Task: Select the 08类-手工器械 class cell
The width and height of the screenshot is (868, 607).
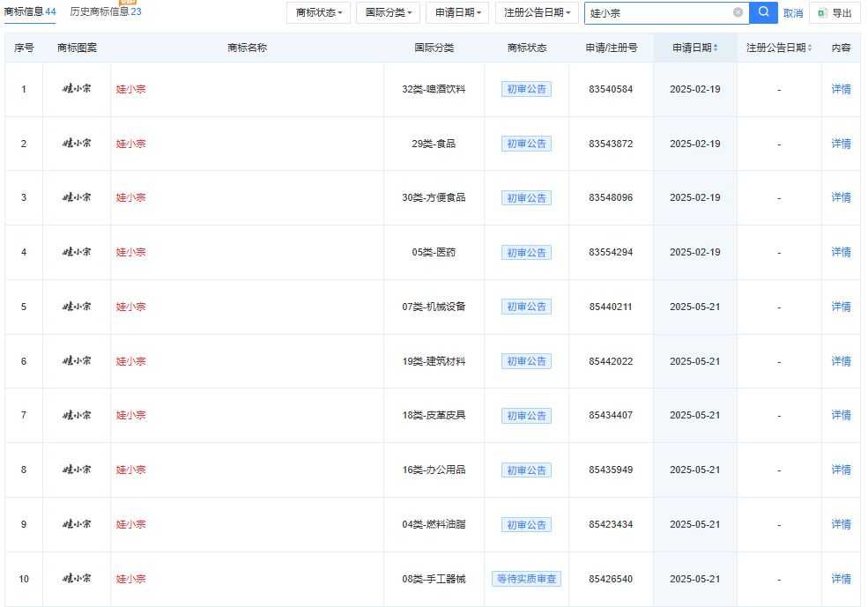Action: point(434,579)
